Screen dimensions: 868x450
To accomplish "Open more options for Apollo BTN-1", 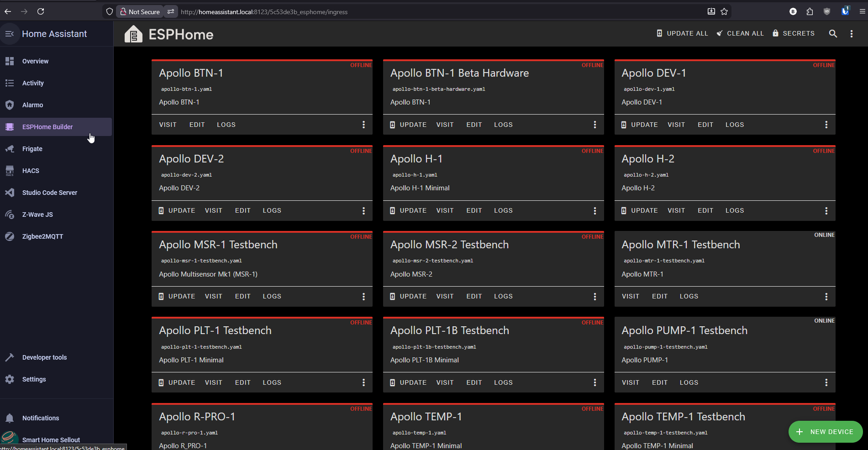I will (363, 125).
